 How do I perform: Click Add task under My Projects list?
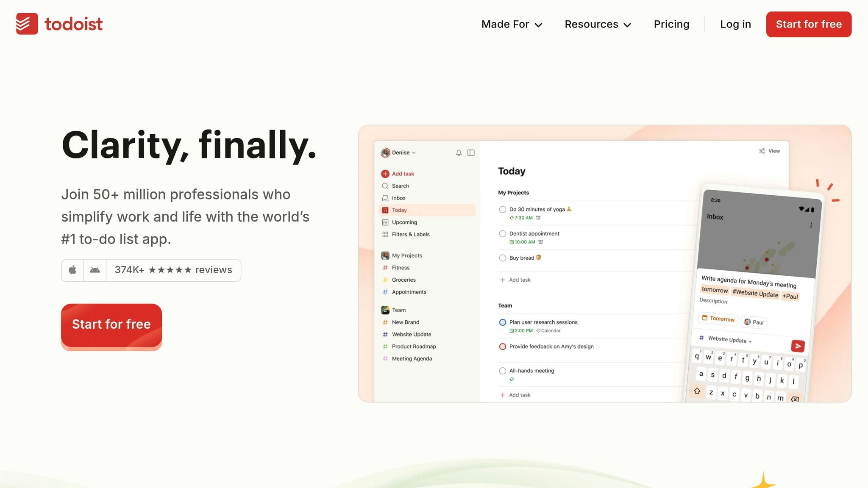tap(515, 280)
